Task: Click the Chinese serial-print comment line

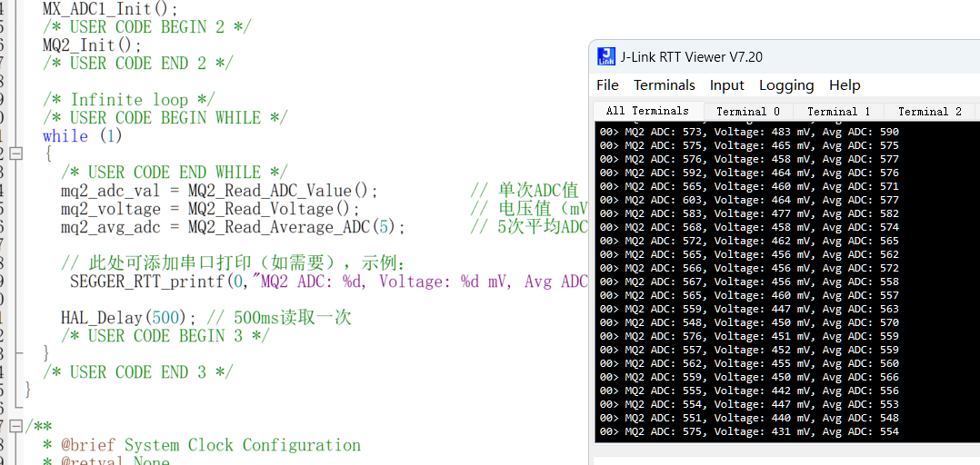Action: (233, 262)
